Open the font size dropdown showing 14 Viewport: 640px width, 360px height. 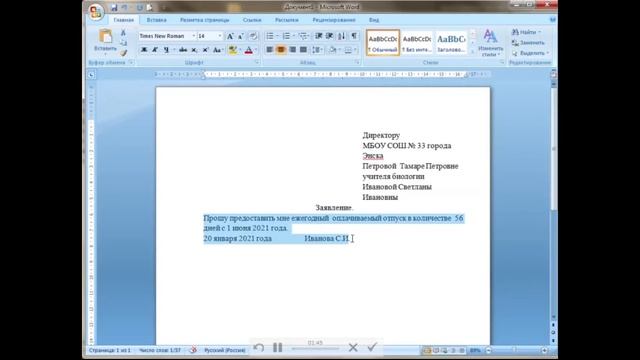(220, 36)
